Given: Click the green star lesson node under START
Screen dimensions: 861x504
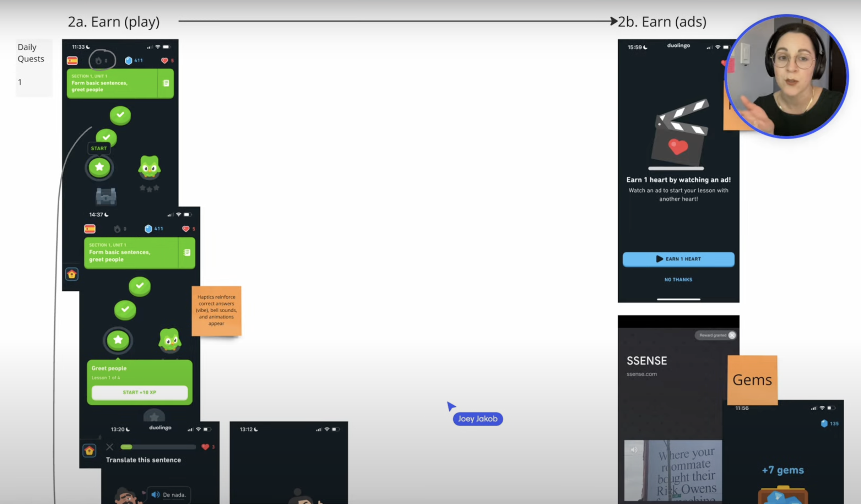Looking at the screenshot, I should click(99, 167).
